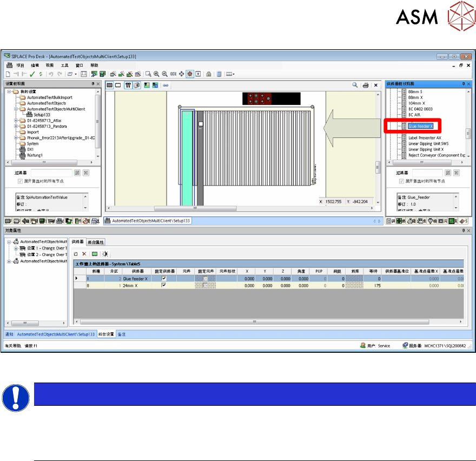The width and height of the screenshot is (476, 461).
Task: Open the 窗口 menu
Action: (80, 65)
